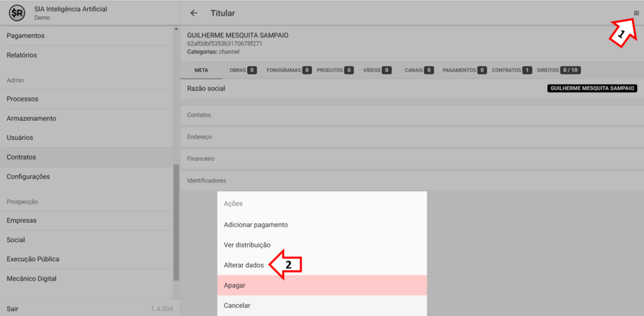The image size is (644, 316).
Task: Expand the Identificadores section
Action: pyautogui.click(x=206, y=181)
